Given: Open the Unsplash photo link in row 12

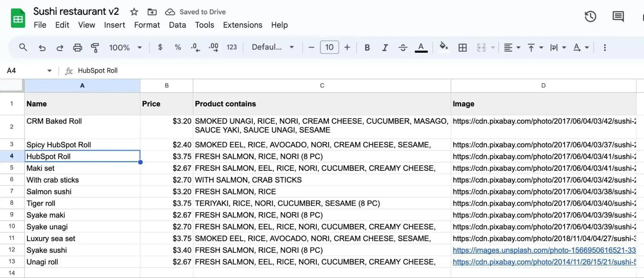Looking at the screenshot, I should tap(544, 250).
